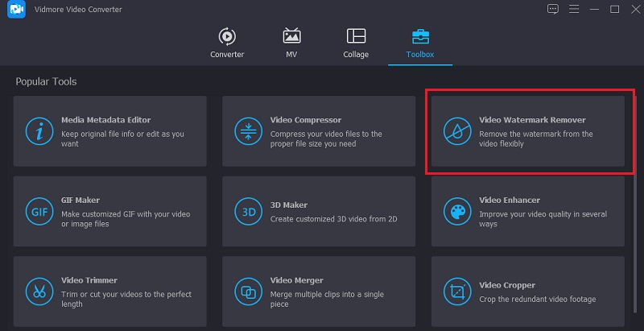Click the Video Watermark Remover droplet icon
This screenshot has height=331, width=644.
tap(456, 131)
